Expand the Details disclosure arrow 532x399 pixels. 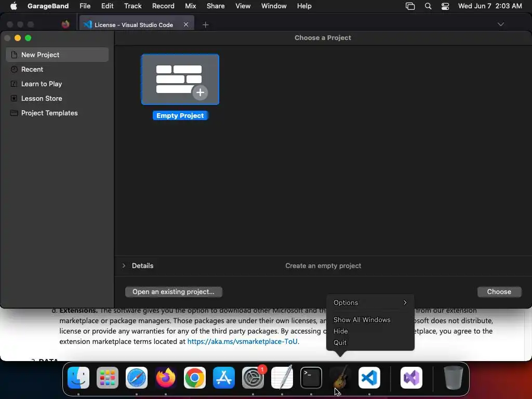[x=124, y=265]
